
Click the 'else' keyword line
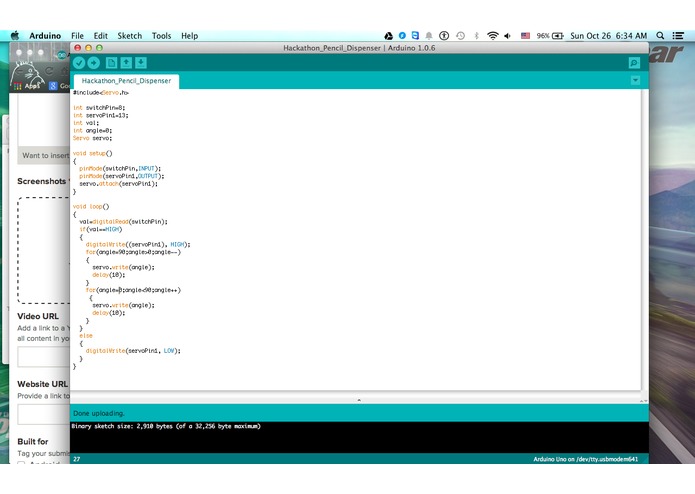(86, 336)
